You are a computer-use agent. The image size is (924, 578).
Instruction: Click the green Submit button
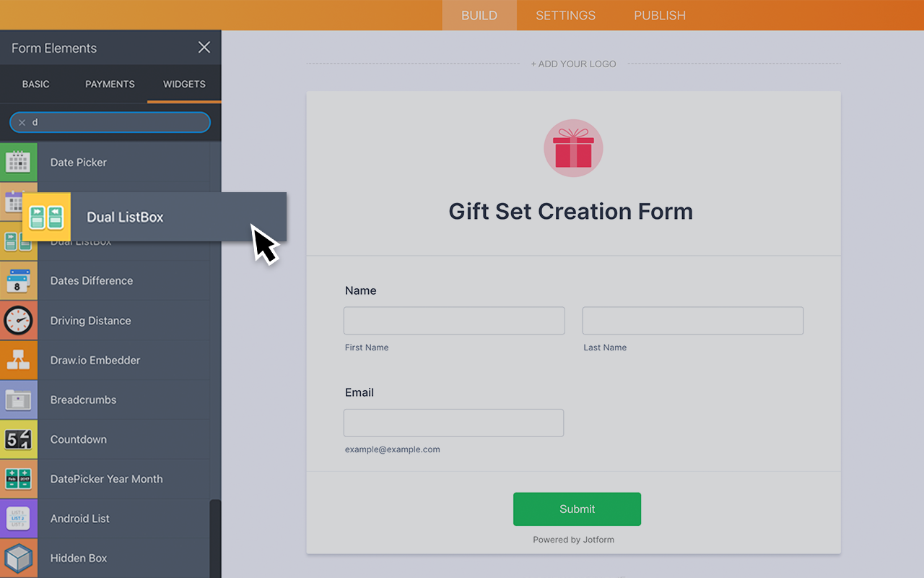(x=577, y=509)
